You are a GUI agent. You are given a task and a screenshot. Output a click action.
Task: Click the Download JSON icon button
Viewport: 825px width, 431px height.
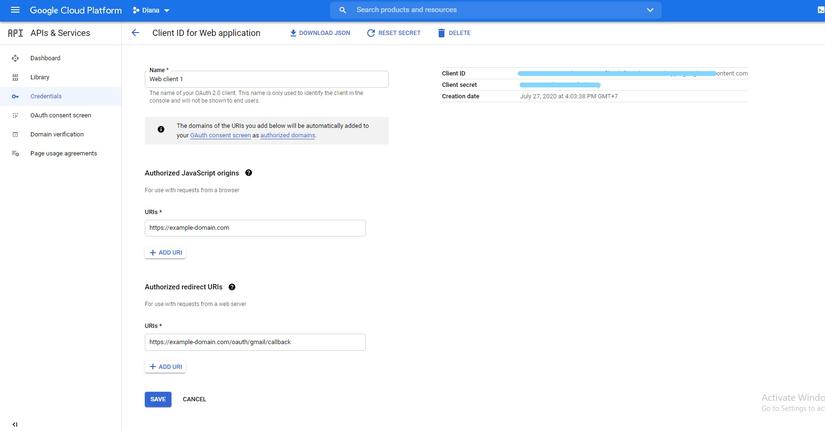(319, 33)
